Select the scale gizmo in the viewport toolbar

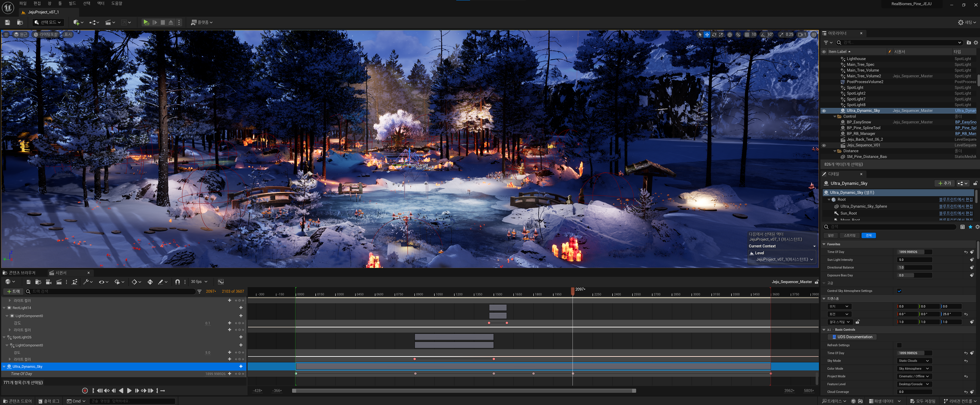[721, 35]
